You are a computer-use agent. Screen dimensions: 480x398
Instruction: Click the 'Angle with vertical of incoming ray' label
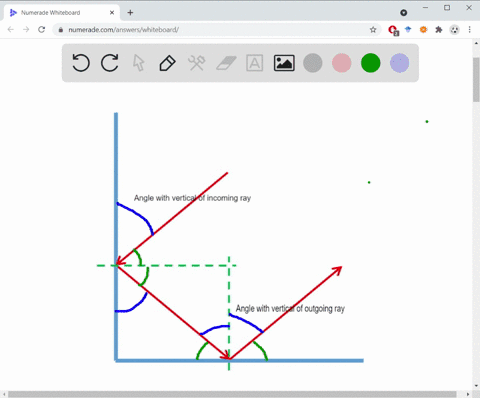point(192,198)
